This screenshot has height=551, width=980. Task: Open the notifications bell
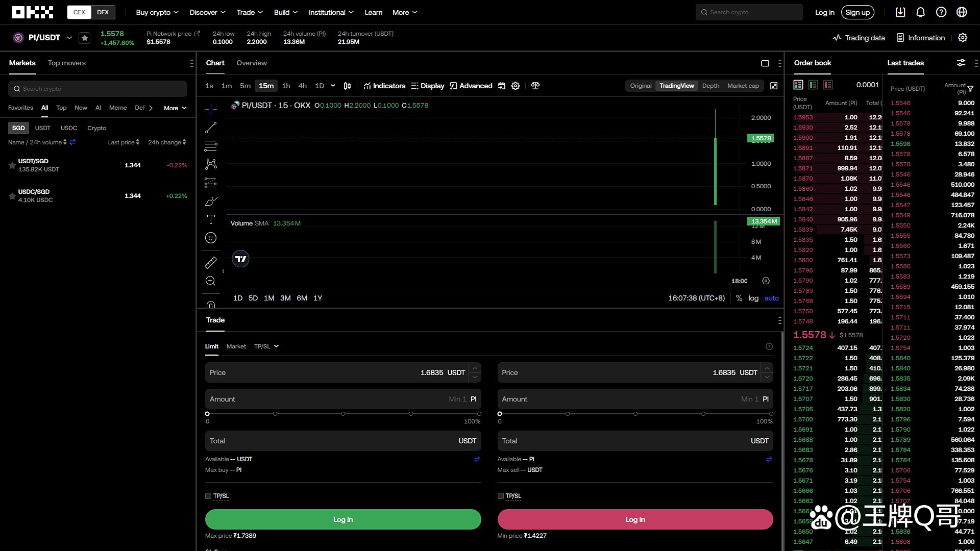[x=920, y=12]
